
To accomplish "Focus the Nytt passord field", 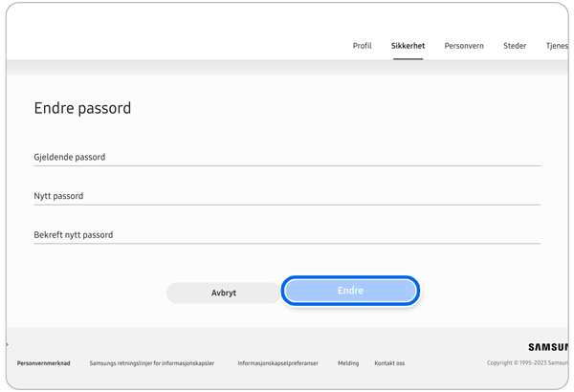I will pyautogui.click(x=287, y=196).
